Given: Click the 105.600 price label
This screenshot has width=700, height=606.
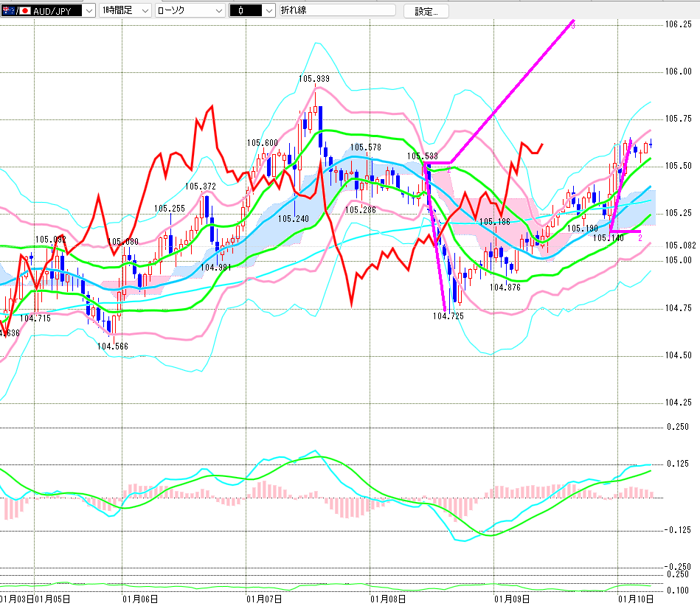Looking at the screenshot, I should tap(262, 143).
